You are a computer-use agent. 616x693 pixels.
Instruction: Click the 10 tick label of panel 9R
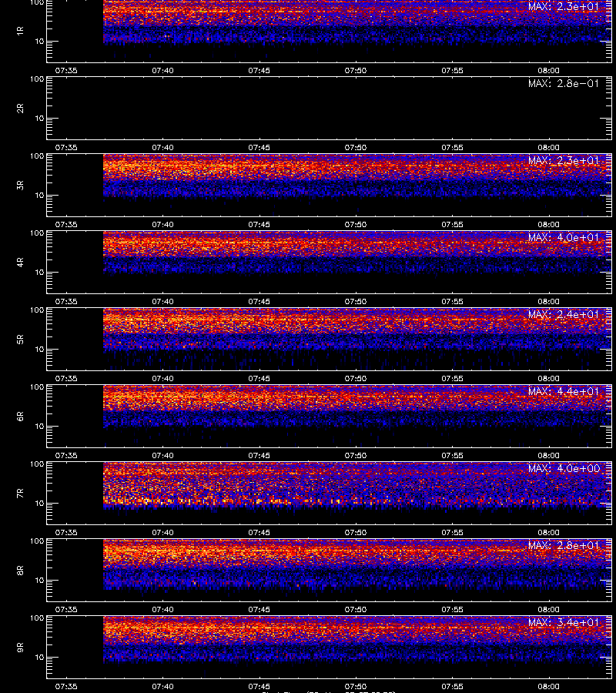pyautogui.click(x=39, y=658)
